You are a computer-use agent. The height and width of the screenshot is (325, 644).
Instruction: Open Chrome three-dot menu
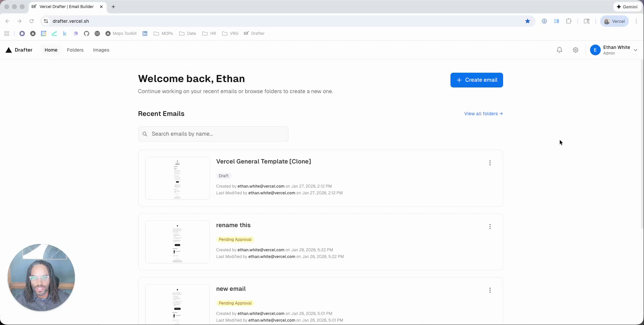[x=636, y=21]
